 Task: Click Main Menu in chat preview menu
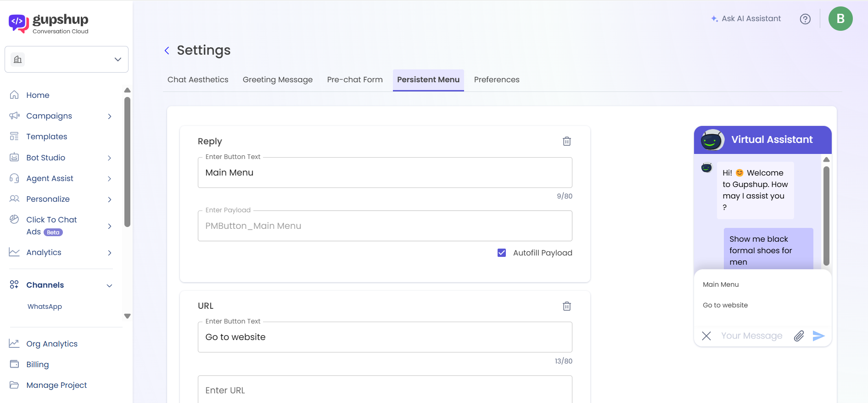click(x=721, y=284)
